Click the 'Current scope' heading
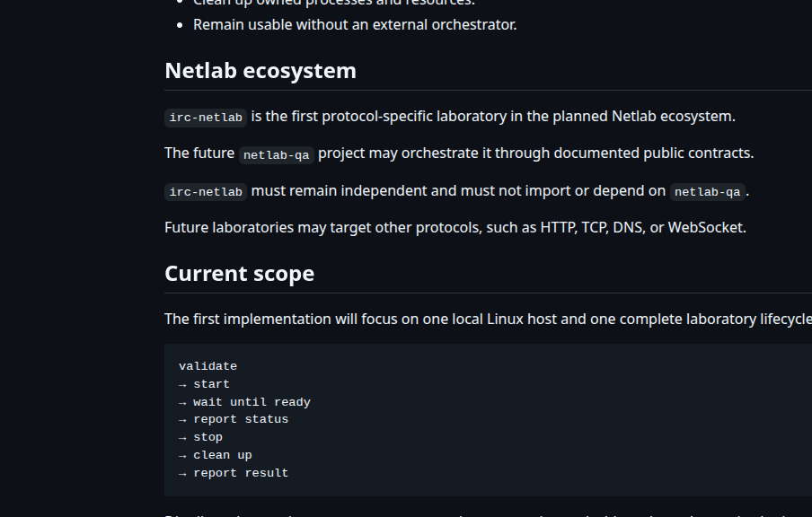Viewport: 812px width, 517px height. pos(239,274)
